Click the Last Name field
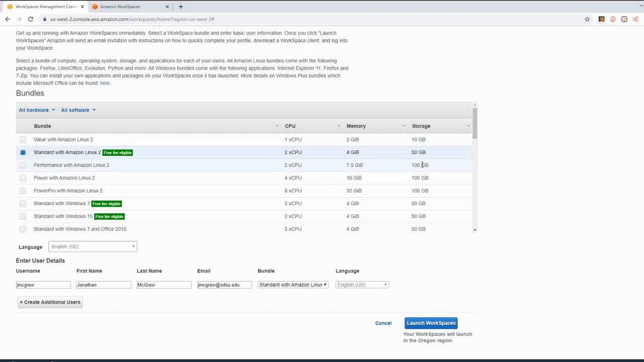 pos(164,285)
